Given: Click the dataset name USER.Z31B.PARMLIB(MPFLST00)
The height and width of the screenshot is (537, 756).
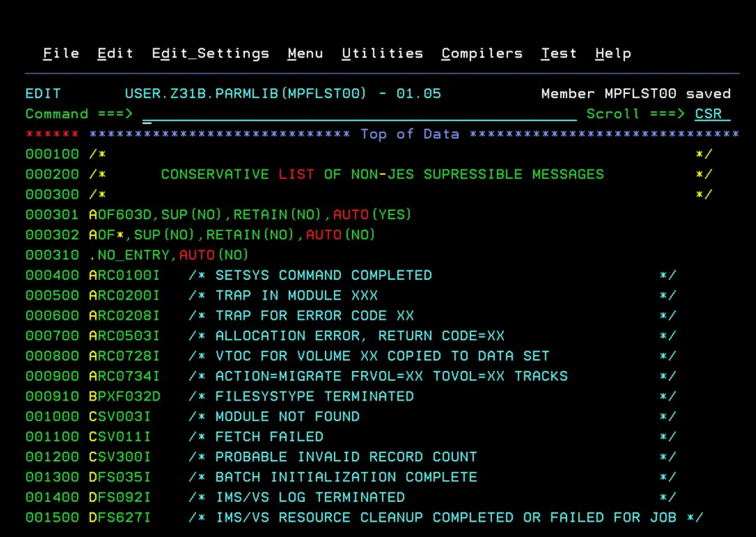Looking at the screenshot, I should click(x=246, y=94).
